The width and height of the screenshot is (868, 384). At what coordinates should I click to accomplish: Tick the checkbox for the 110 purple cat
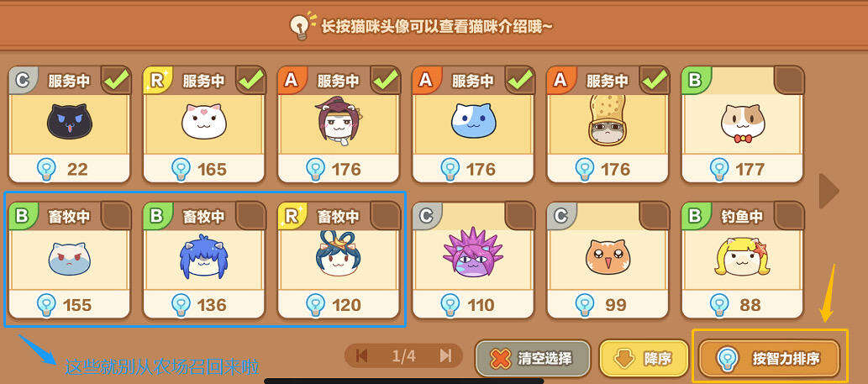pyautogui.click(x=520, y=216)
